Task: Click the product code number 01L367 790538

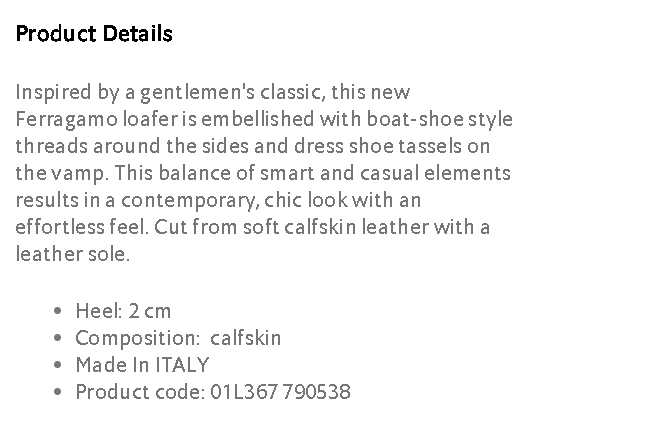Action: [x=280, y=392]
